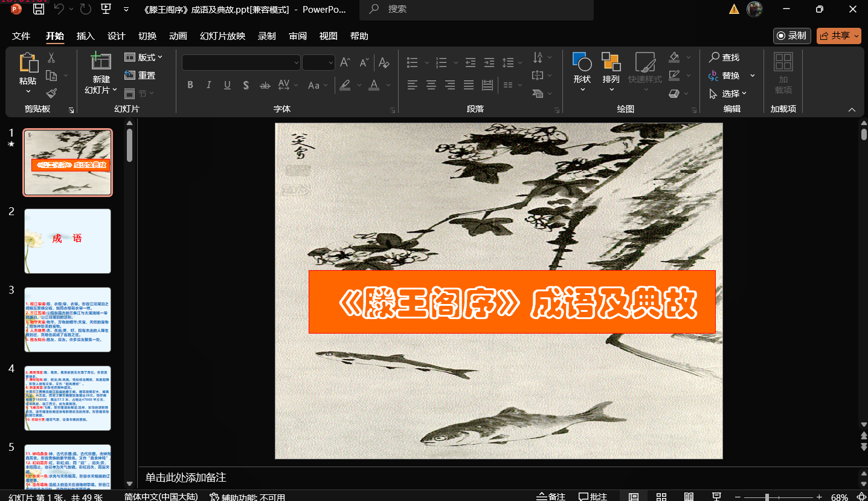Go to the 幻灯片放映 slideshow tab

point(223,36)
